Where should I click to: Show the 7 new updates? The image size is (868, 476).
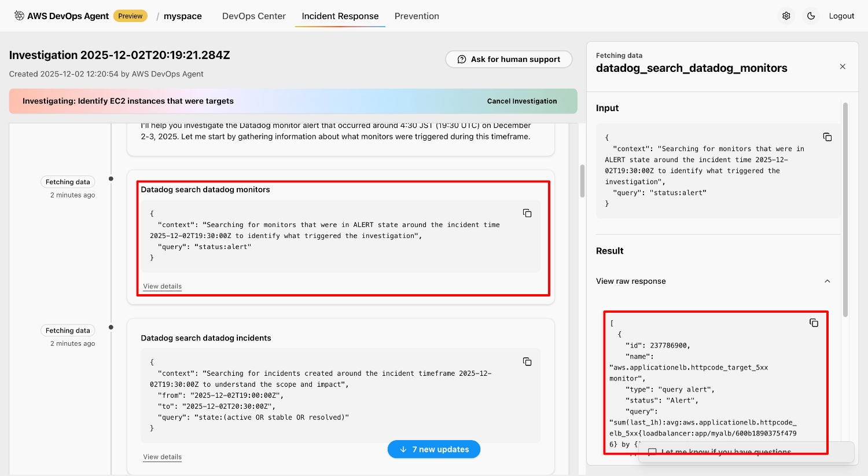coord(434,449)
